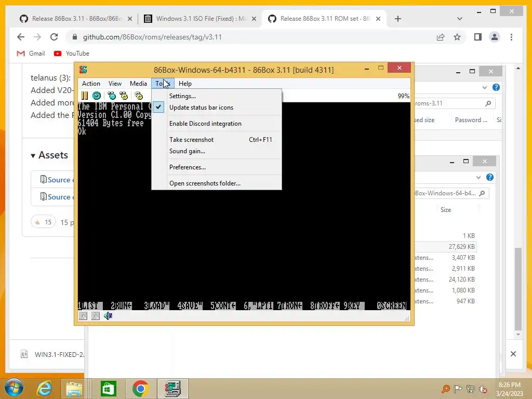
Task: Select Take screenshot
Action: click(217, 139)
